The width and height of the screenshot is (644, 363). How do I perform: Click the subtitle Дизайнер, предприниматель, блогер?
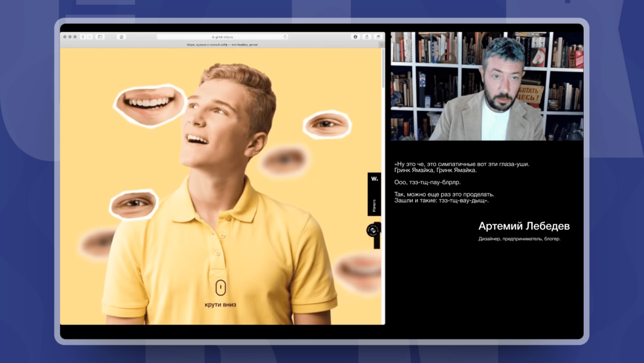pyautogui.click(x=519, y=239)
